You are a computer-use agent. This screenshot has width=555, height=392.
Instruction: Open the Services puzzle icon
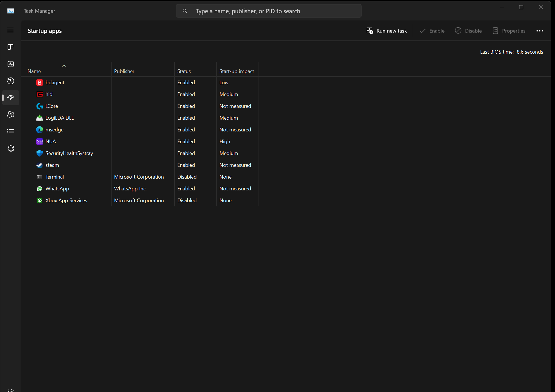(x=10, y=148)
